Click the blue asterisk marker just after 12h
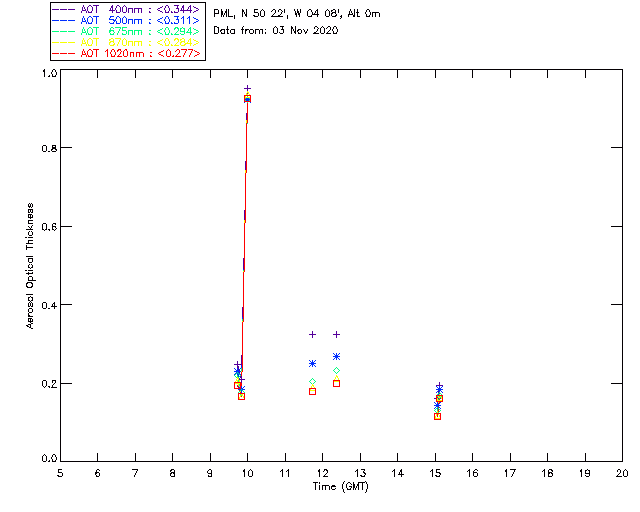The height and width of the screenshot is (512, 640). (336, 357)
